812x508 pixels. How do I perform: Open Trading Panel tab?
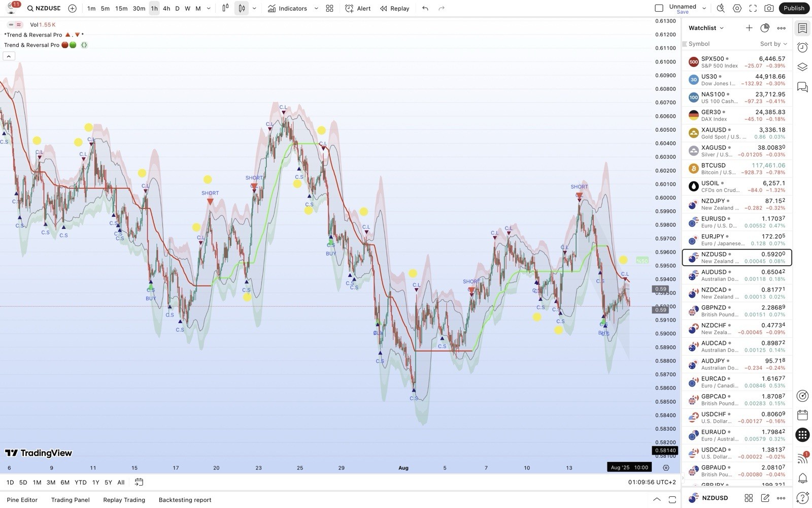[70, 500]
